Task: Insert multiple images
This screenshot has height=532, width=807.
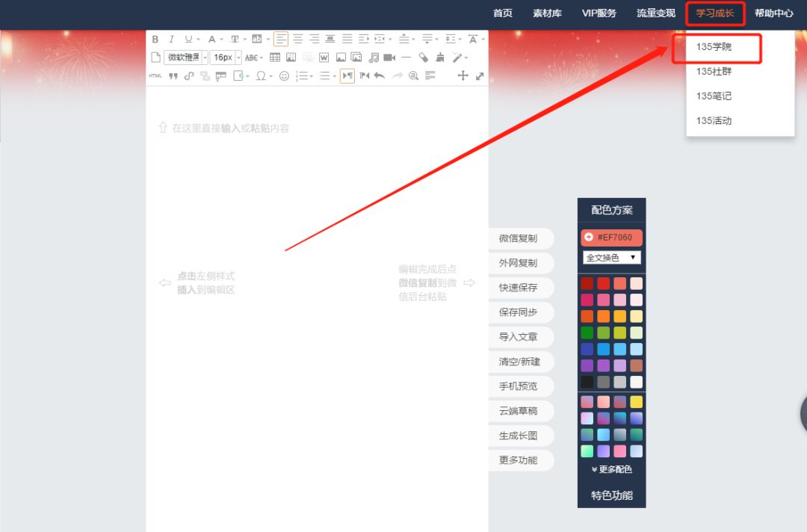Action: pyautogui.click(x=356, y=57)
